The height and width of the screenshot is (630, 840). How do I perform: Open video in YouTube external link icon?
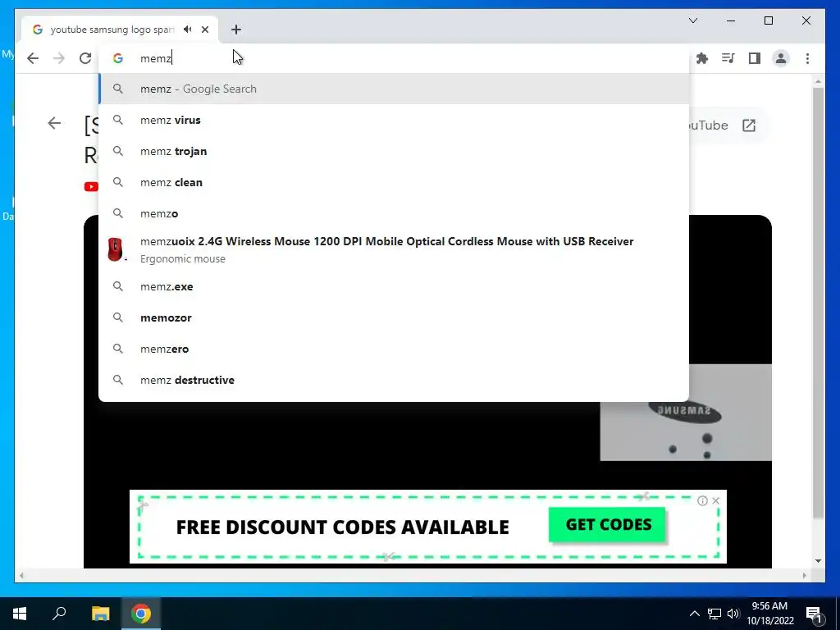(749, 126)
